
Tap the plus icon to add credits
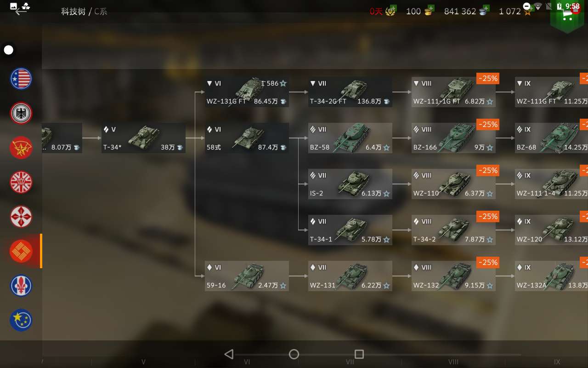pos(486,8)
